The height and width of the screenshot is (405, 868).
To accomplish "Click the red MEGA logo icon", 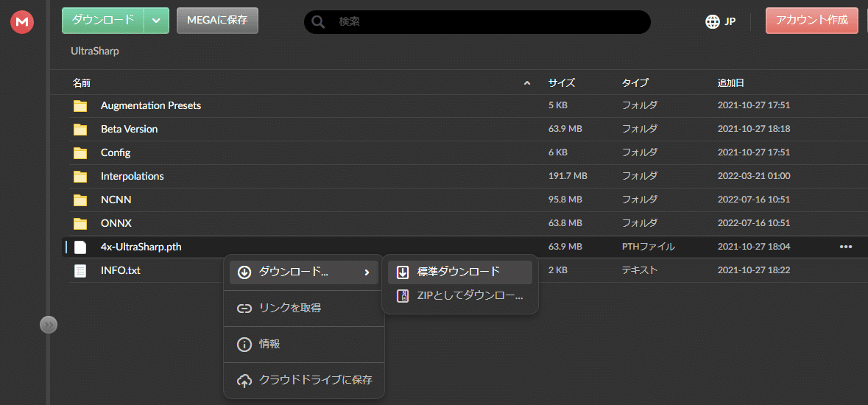I will coord(22,21).
